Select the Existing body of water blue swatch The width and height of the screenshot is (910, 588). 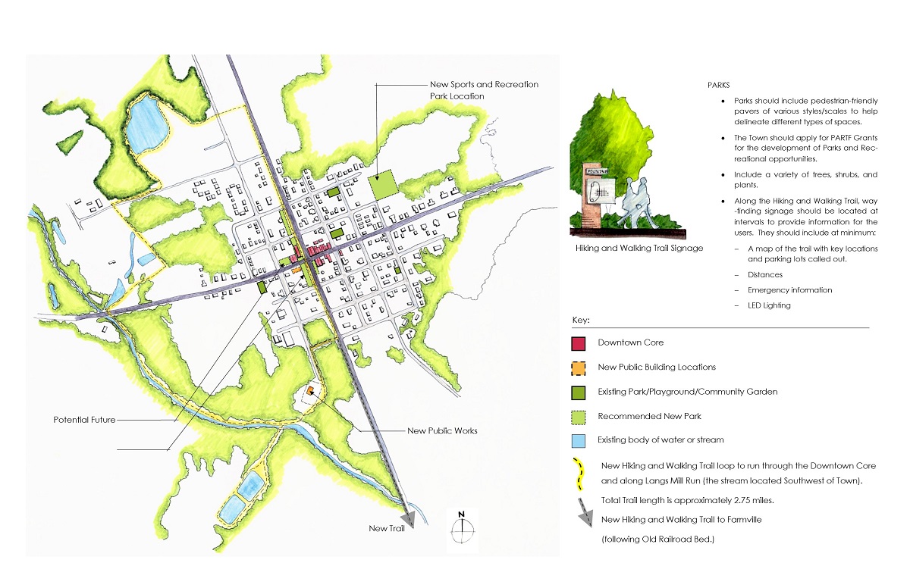(576, 440)
